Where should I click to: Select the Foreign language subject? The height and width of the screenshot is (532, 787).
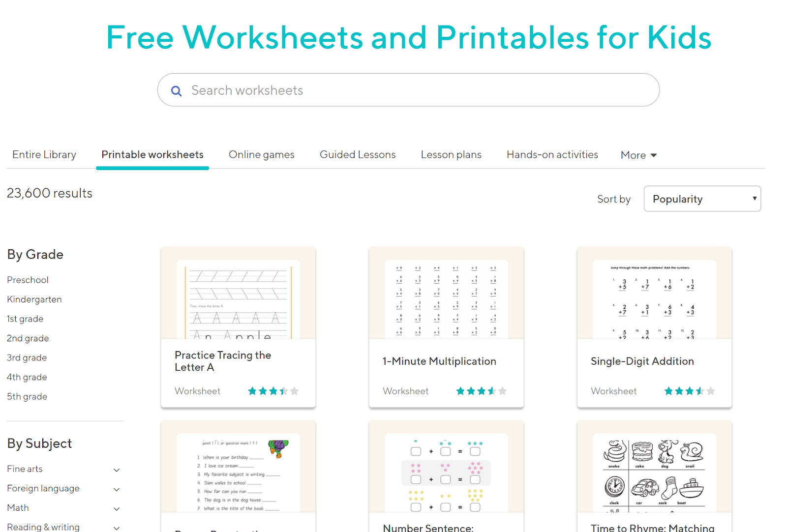(43, 488)
